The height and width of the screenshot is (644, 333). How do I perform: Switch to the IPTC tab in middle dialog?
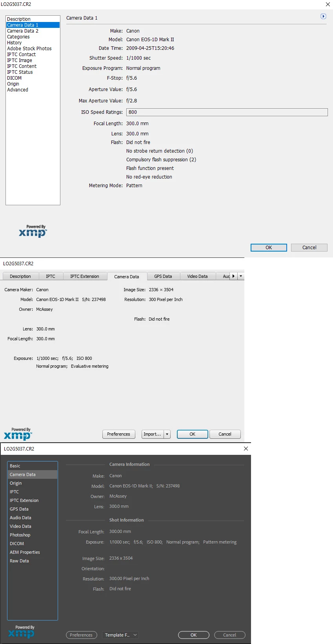point(51,276)
